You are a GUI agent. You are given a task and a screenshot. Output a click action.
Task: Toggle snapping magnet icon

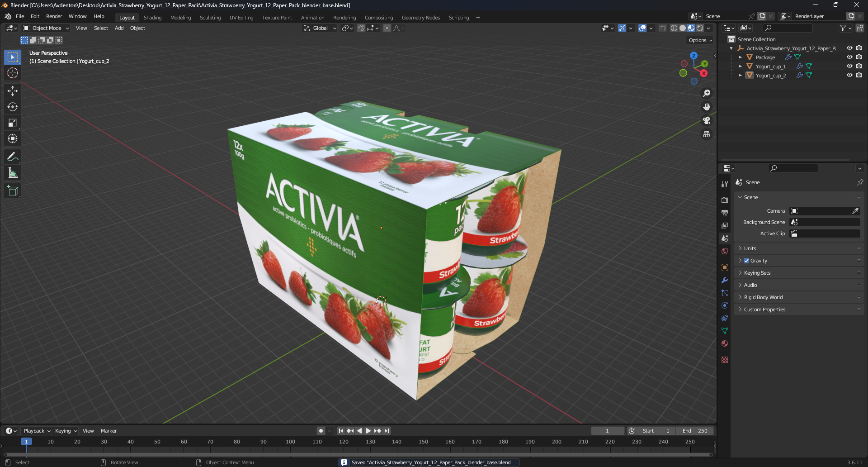(361, 28)
